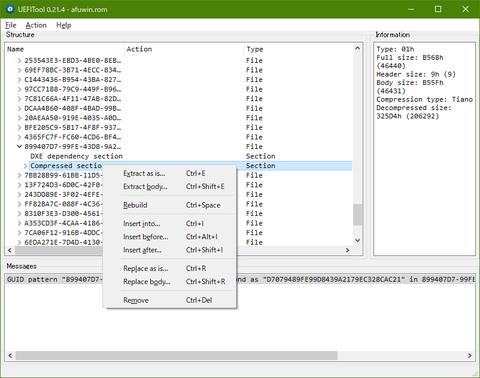480x378 pixels.
Task: Click the Compression type: Tiano info text
Action: pos(424,100)
